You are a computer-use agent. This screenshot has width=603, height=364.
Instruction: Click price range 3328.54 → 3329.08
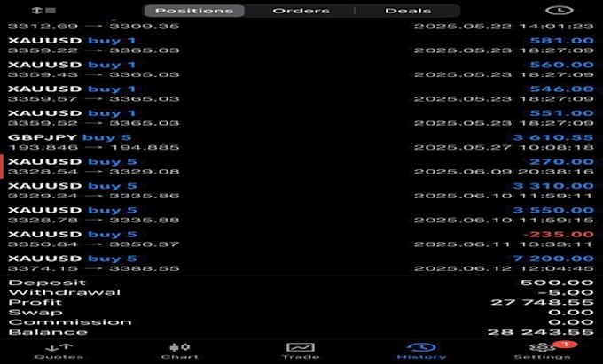click(x=93, y=172)
